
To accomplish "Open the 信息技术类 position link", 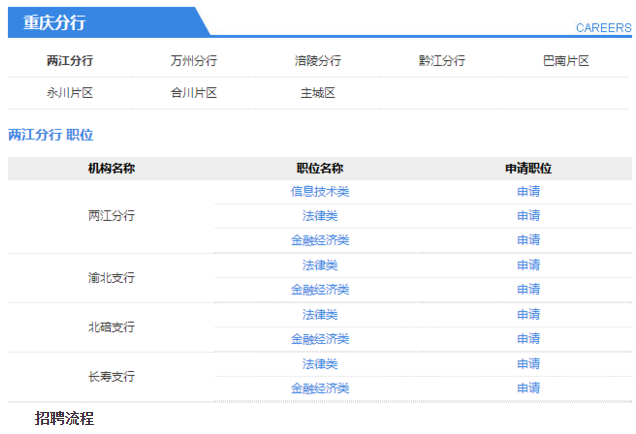I will point(320,191).
